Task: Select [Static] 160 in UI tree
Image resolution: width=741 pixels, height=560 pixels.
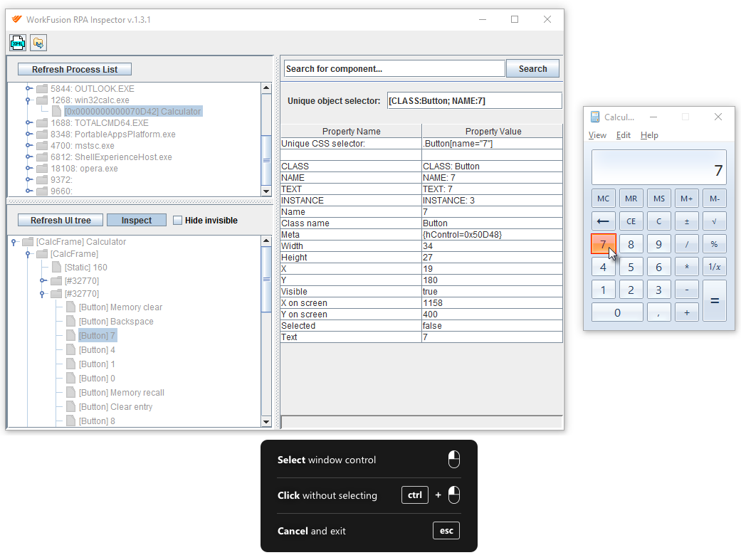Action: [x=86, y=268]
